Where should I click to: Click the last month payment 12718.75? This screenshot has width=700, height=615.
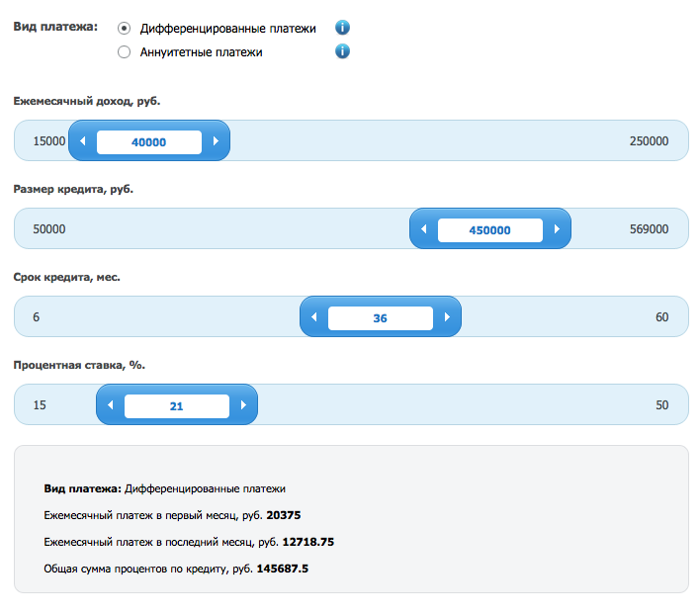(308, 542)
